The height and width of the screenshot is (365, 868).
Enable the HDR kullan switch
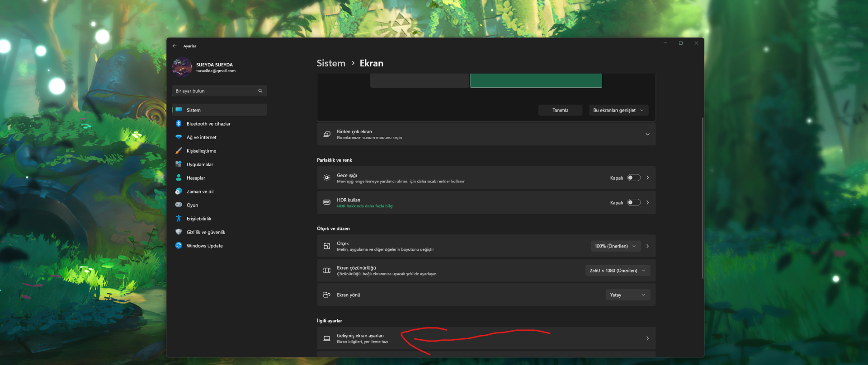point(634,202)
